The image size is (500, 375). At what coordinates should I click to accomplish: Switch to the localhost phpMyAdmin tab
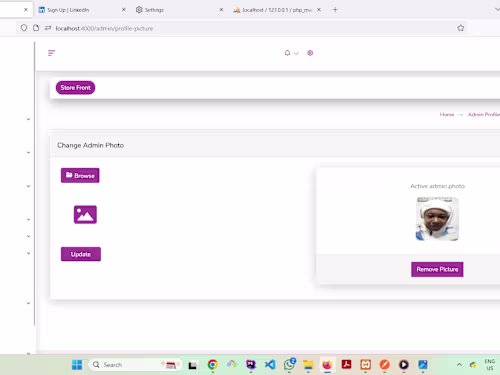277,10
